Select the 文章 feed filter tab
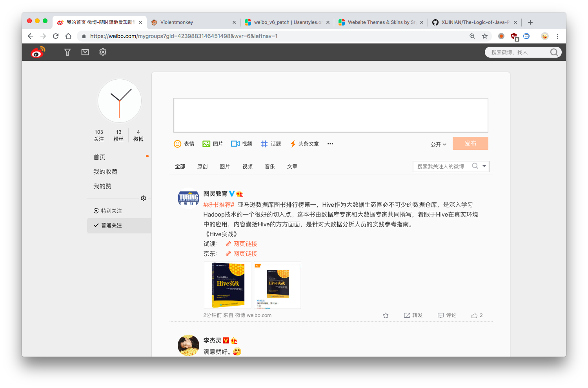Image resolution: width=588 pixels, height=388 pixels. [x=292, y=167]
